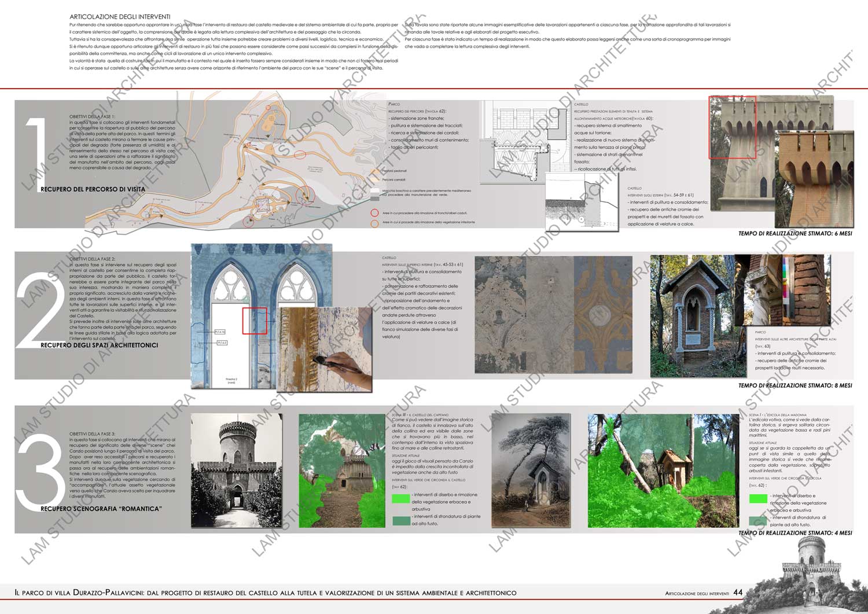Click "- conservazione e rafforzamento delle" line
The height and width of the screenshot is (614, 868).
(x=420, y=286)
